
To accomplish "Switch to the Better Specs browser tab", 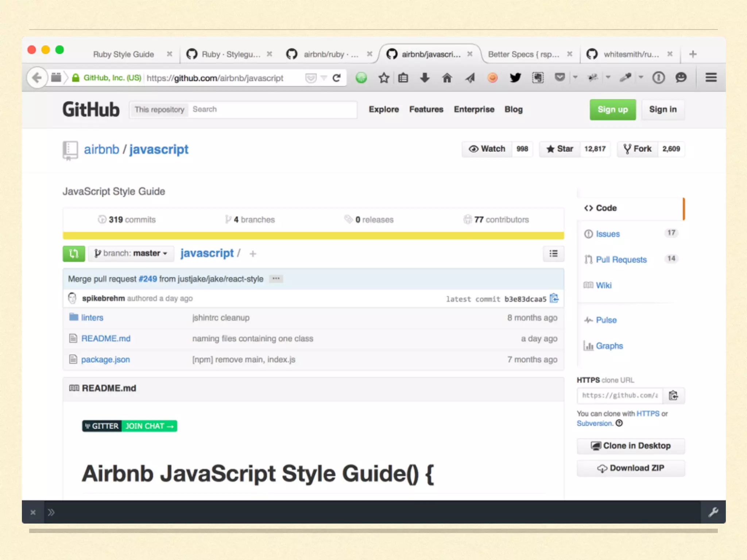I will coord(523,54).
